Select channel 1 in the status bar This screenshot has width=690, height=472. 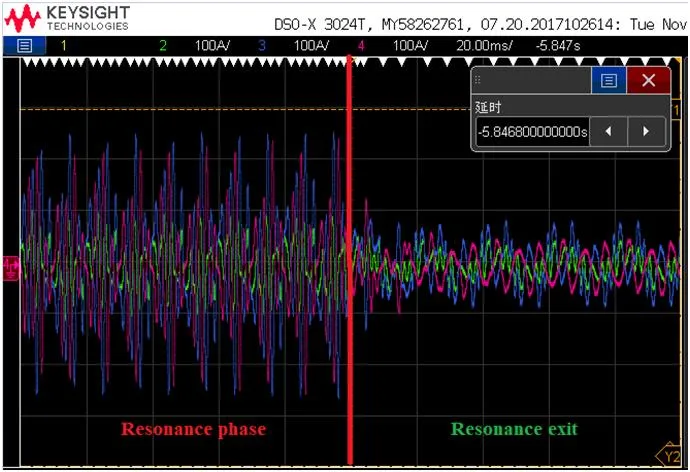[65, 45]
